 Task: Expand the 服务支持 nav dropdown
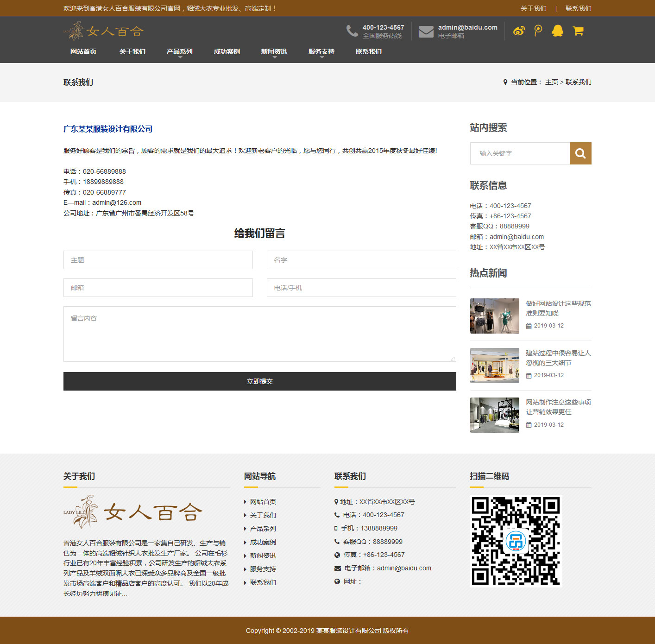(x=321, y=52)
